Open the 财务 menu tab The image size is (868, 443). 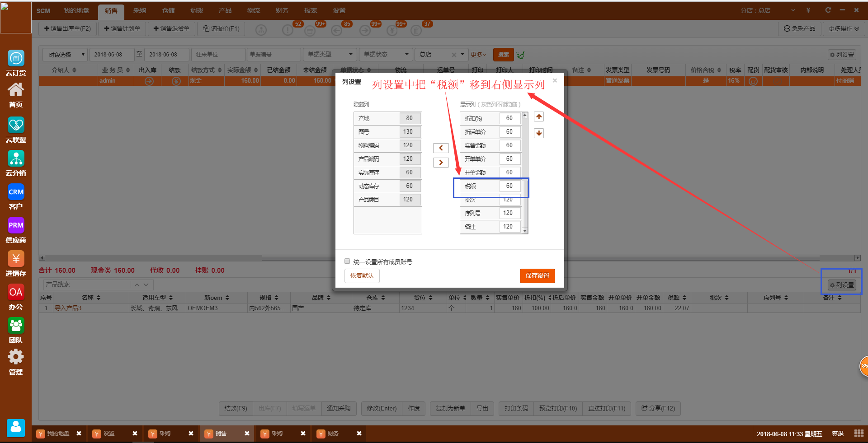[282, 10]
